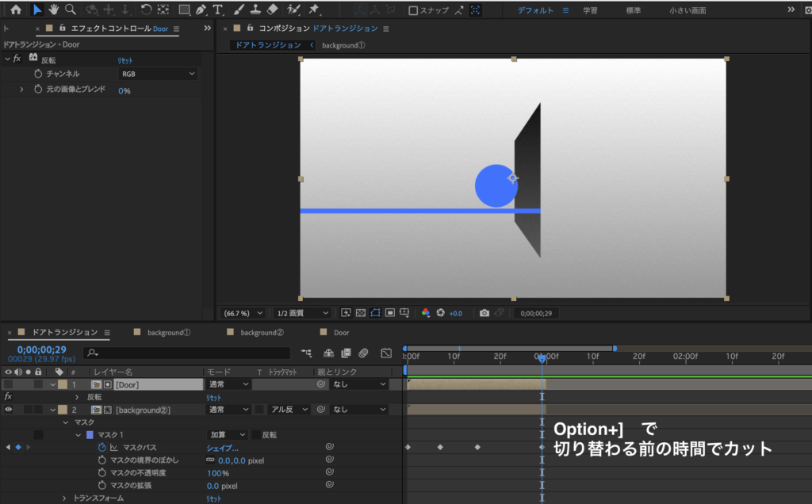
Task: Open the 1/2 画質 resolution dropdown
Action: point(303,313)
